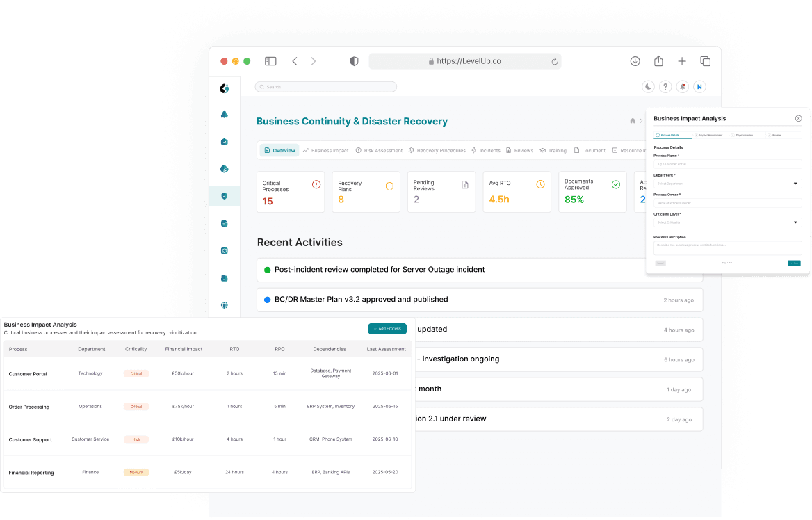Click the globe icon in left sidebar
Screen dimensions: 812x520
pyautogui.click(x=224, y=304)
